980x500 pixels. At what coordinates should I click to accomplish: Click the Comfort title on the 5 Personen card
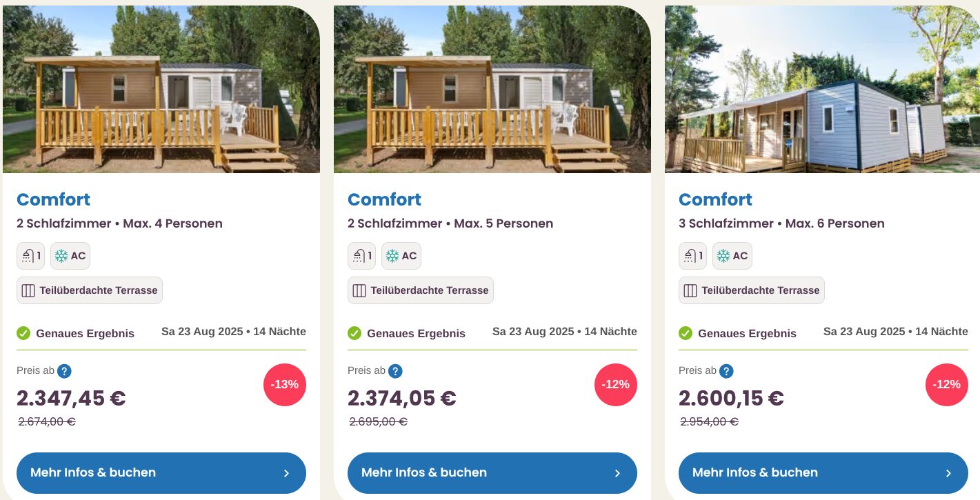(x=384, y=199)
